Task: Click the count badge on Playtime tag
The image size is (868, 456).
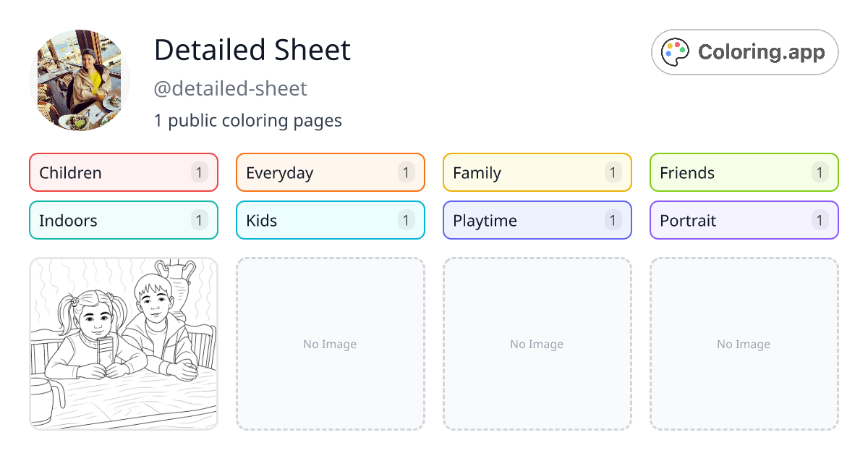Action: (613, 220)
